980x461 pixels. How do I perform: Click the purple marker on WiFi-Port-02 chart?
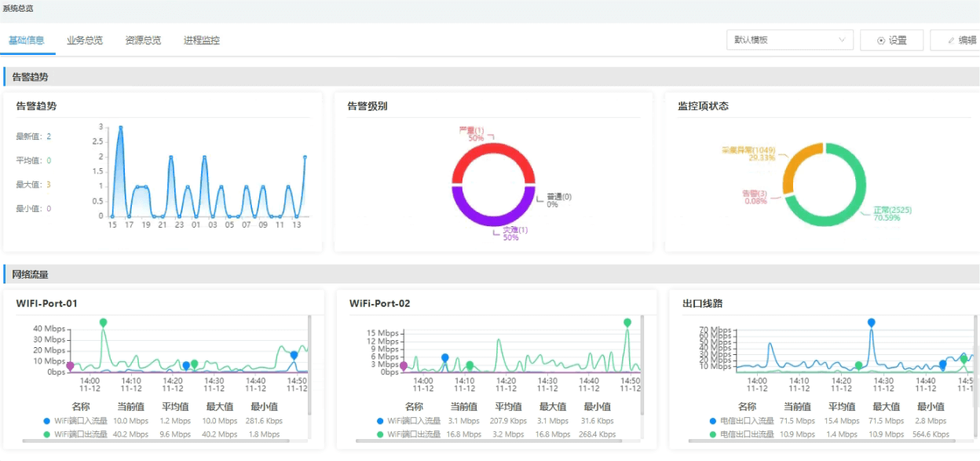tap(404, 364)
